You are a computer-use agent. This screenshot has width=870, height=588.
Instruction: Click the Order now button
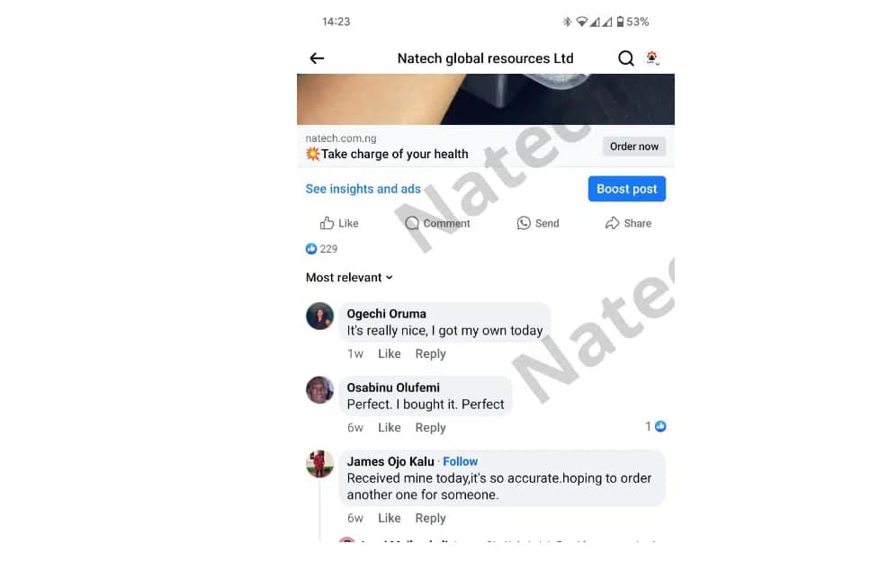tap(633, 147)
